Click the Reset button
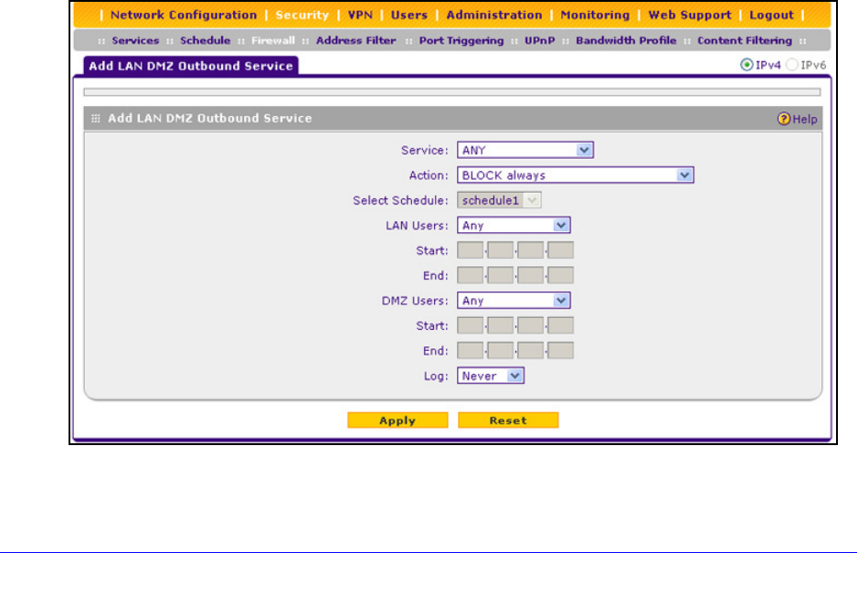858x616 pixels. pyautogui.click(x=508, y=420)
